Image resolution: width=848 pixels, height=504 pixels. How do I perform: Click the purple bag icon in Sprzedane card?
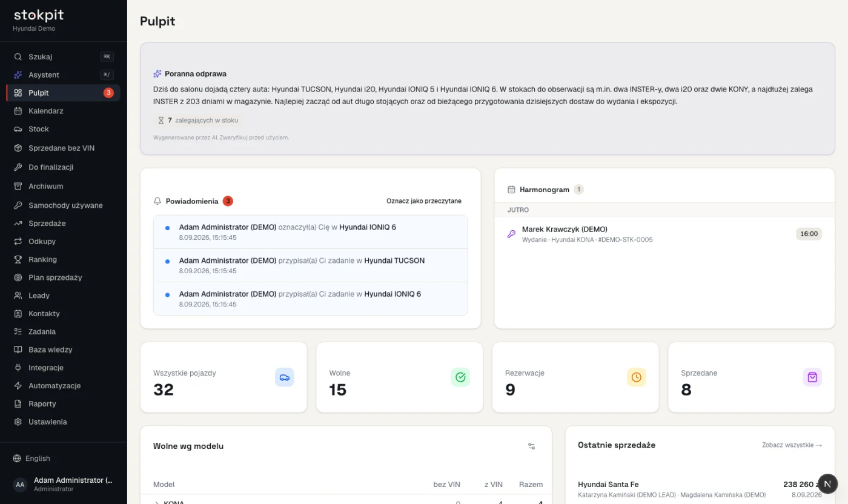(x=812, y=377)
